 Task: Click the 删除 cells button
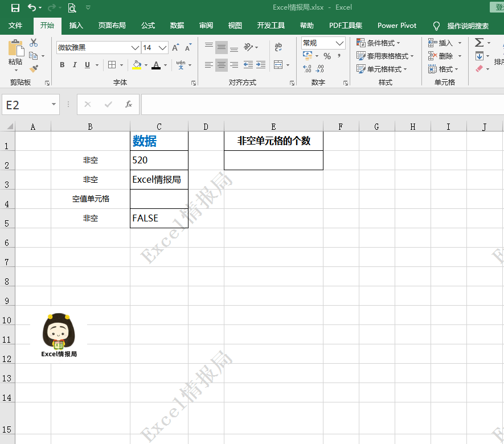(441, 56)
